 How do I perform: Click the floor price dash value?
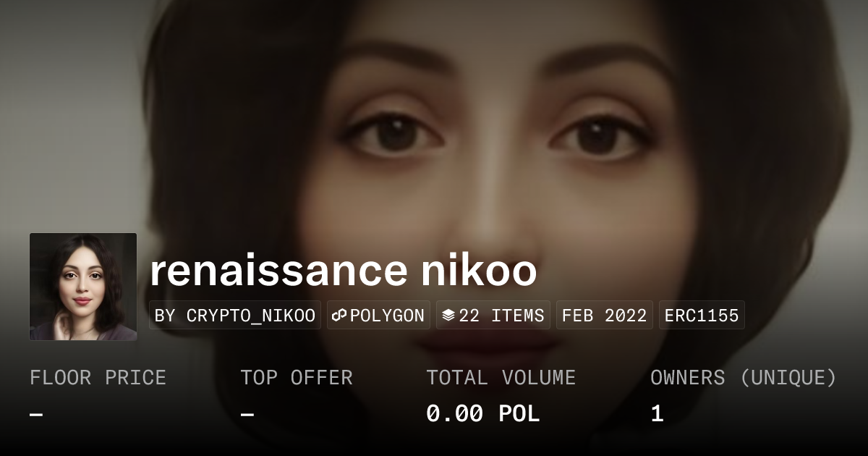point(36,415)
